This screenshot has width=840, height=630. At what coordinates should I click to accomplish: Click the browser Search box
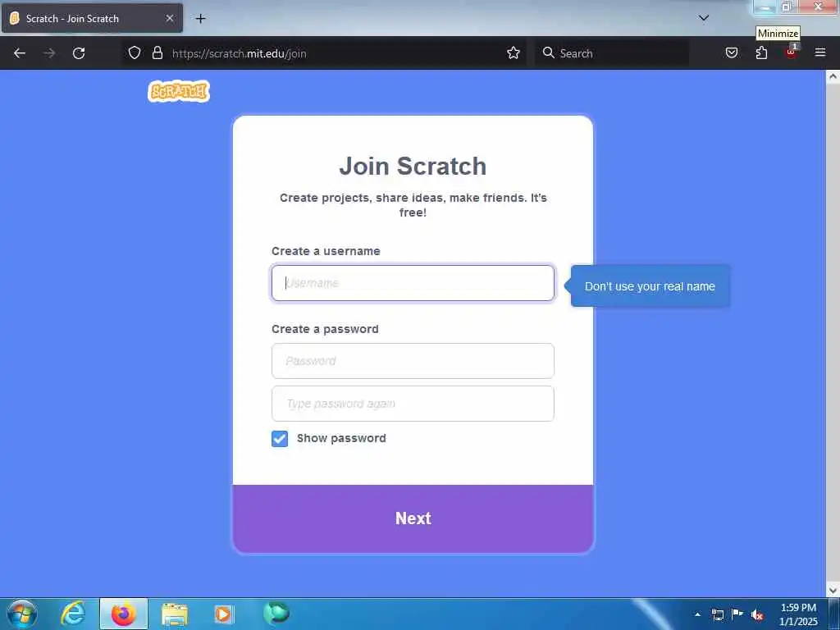(612, 53)
